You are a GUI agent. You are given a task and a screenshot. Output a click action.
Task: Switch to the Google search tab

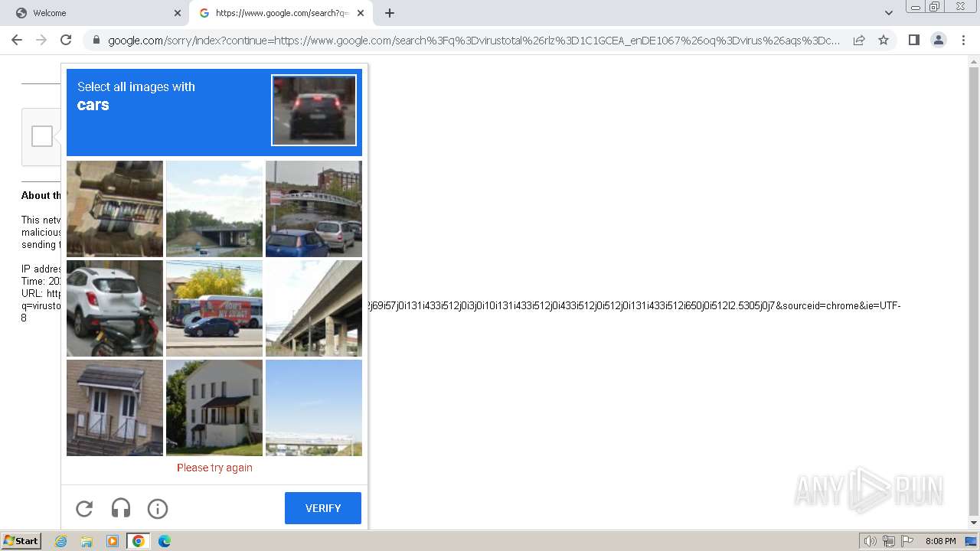282,13
